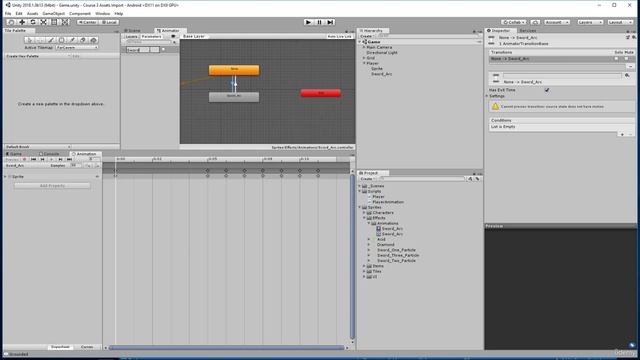The width and height of the screenshot is (640, 360).
Task: Toggle Solo checkbox for transition
Action: pyautogui.click(x=616, y=59)
